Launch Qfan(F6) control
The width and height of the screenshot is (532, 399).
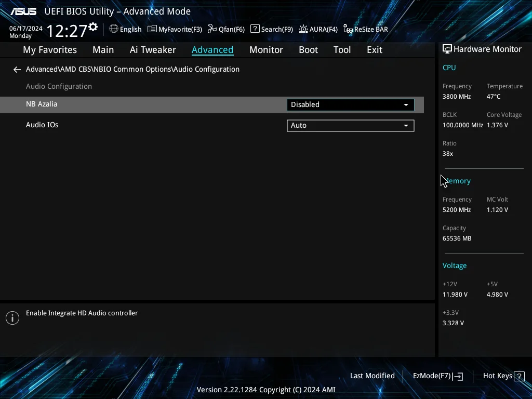point(227,29)
